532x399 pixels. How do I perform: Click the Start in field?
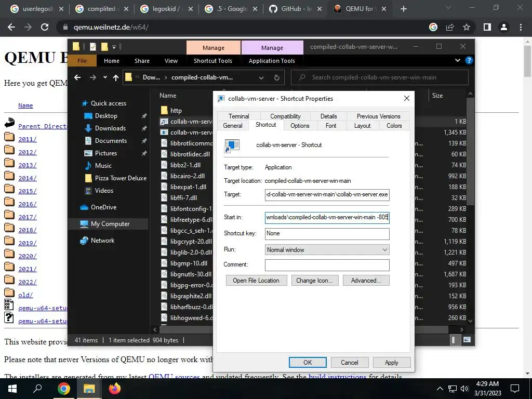(x=327, y=218)
